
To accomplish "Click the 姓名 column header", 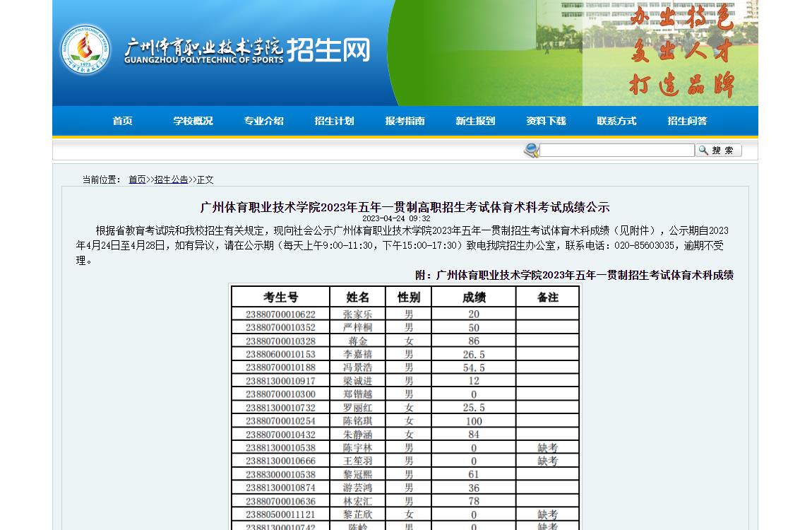I will click(357, 297).
